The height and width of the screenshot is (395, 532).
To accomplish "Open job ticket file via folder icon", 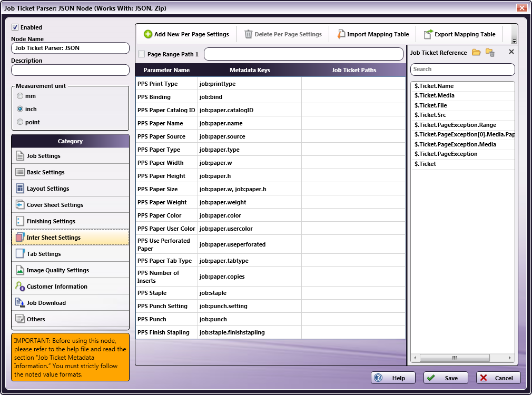I will click(x=476, y=52).
